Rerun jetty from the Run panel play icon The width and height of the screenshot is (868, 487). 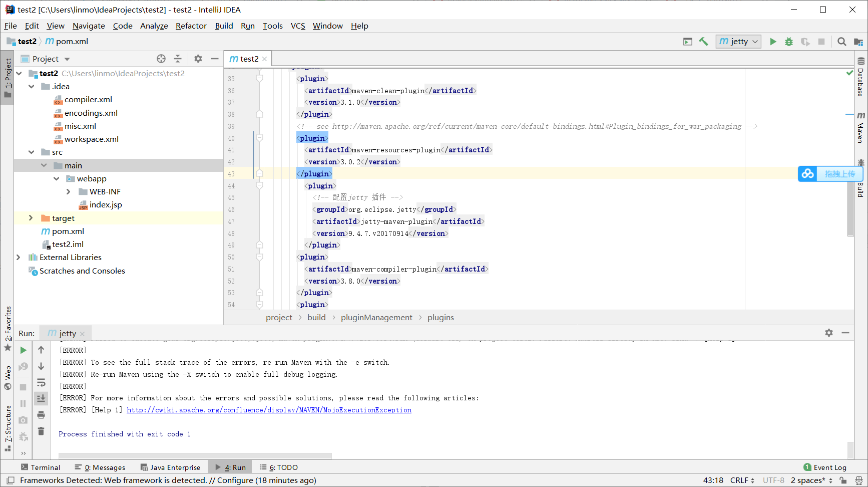23,350
